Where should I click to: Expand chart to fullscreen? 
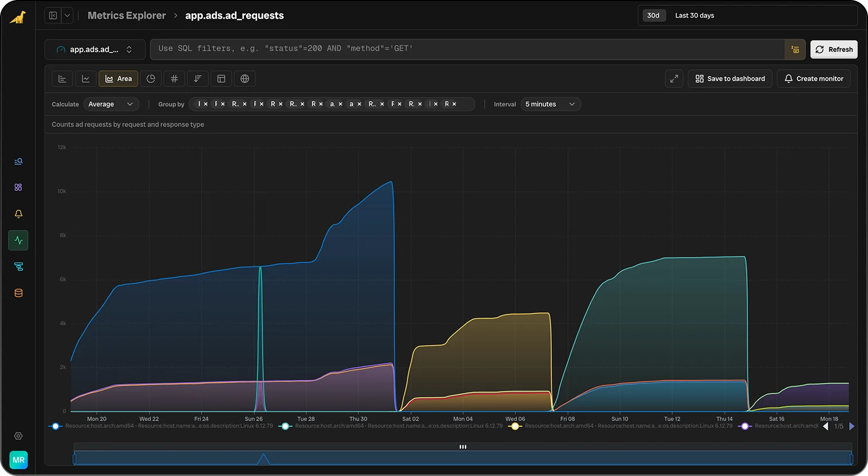click(674, 79)
